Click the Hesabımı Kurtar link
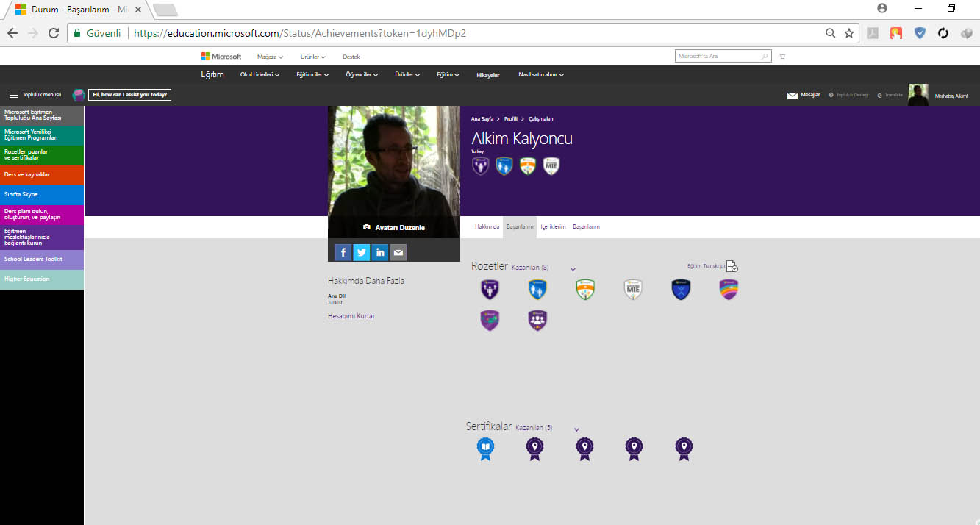The width and height of the screenshot is (980, 525). point(351,316)
